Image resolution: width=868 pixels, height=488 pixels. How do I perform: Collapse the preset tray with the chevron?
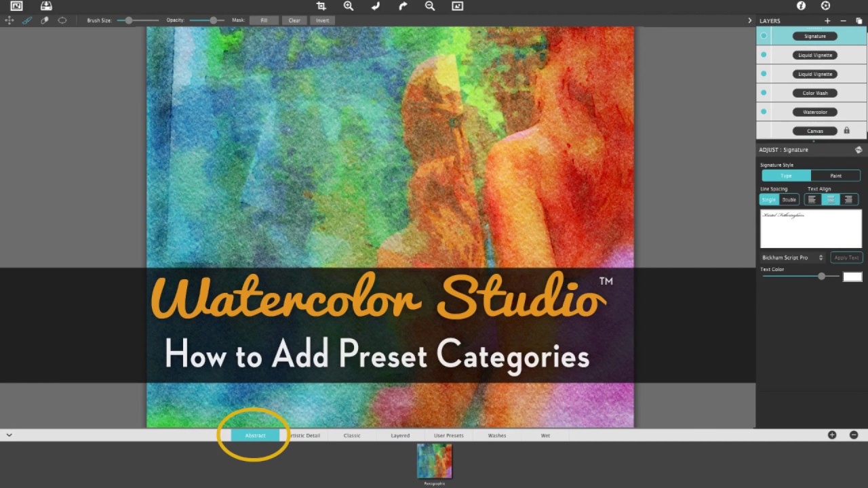[x=9, y=435]
